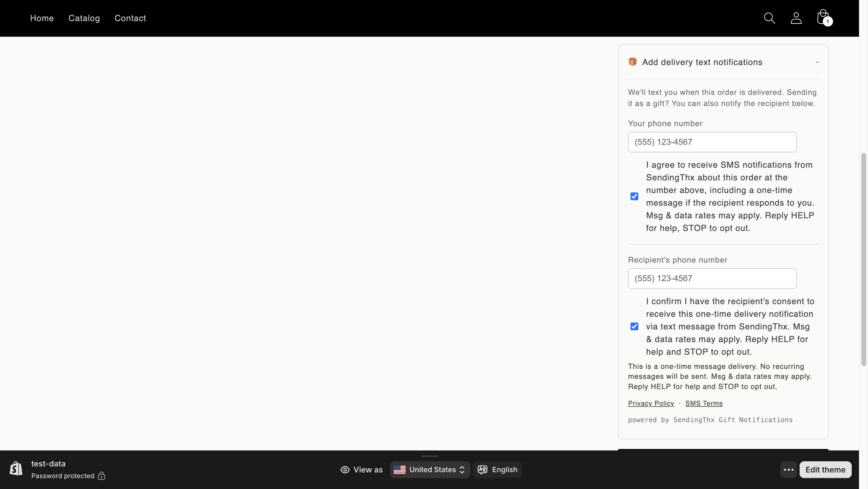Click the test-data store name
The width and height of the screenshot is (868, 489).
(x=48, y=463)
